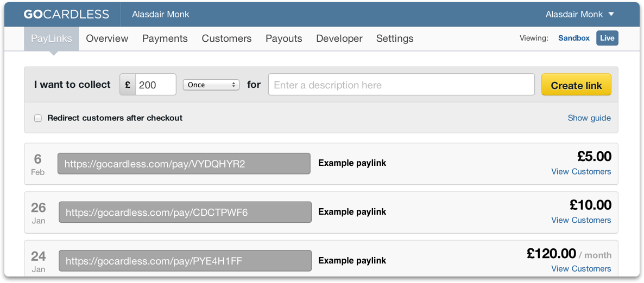
Task: Select the paylink URL ending CDCTPWF6
Action: (185, 212)
